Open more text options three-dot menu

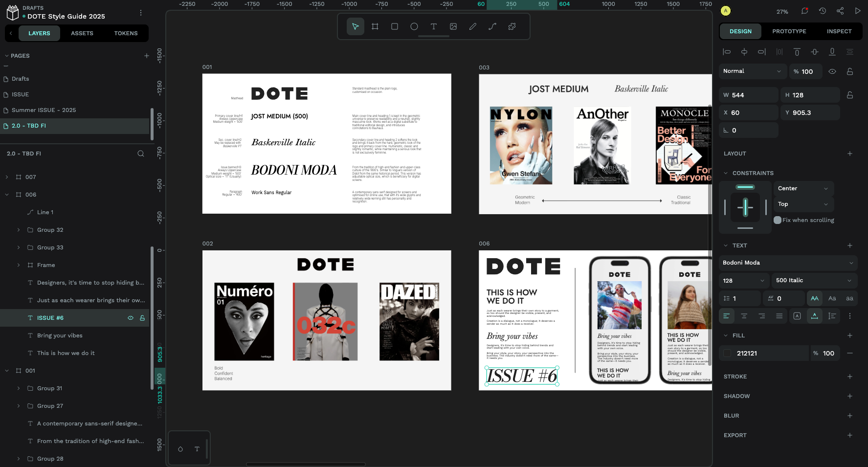[850, 316]
